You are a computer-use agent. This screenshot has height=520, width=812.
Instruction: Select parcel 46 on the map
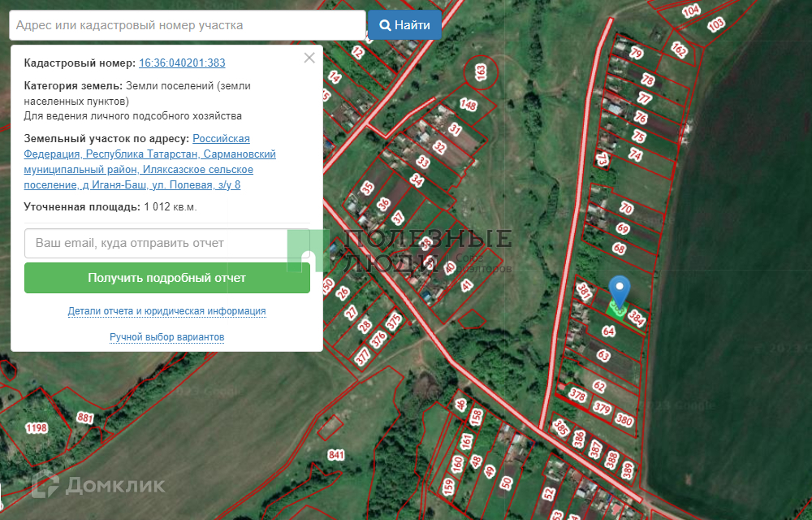(x=460, y=404)
